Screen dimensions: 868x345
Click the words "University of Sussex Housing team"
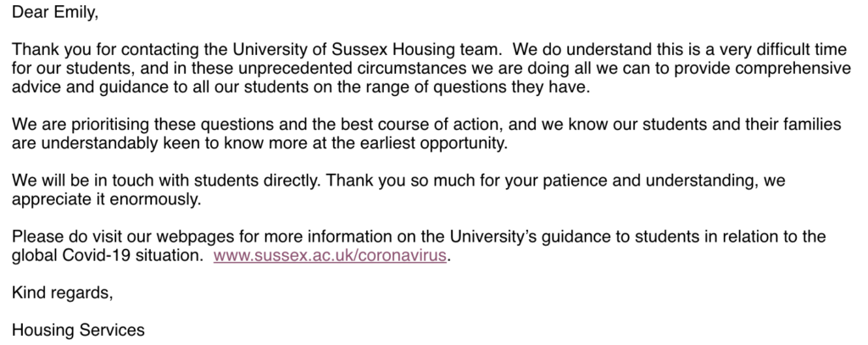click(x=365, y=49)
